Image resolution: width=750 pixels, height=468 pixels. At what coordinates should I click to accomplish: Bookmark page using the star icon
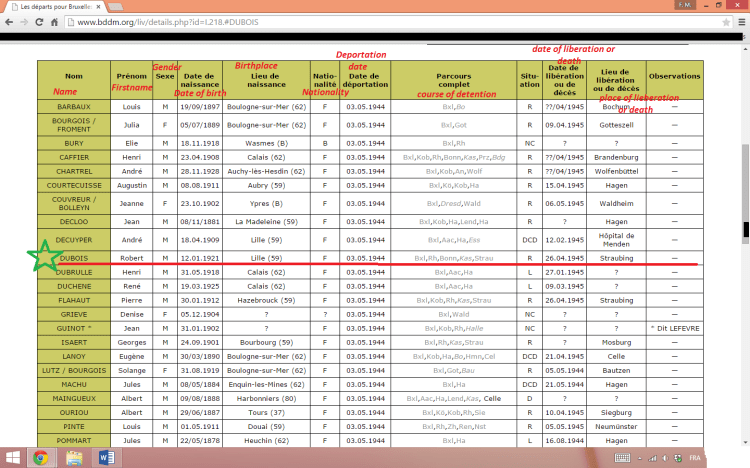726,22
